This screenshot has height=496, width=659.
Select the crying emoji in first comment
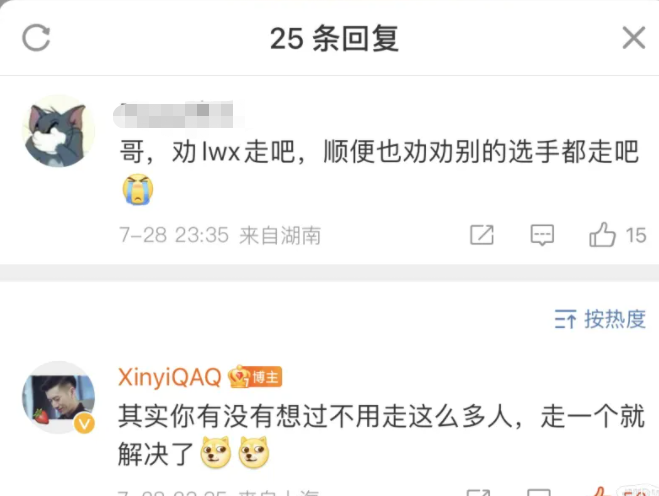click(138, 190)
